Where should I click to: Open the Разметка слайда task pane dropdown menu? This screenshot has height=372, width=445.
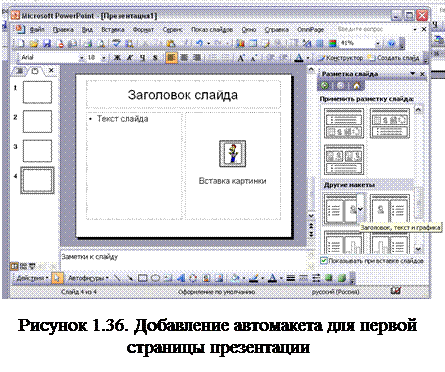tap(413, 74)
